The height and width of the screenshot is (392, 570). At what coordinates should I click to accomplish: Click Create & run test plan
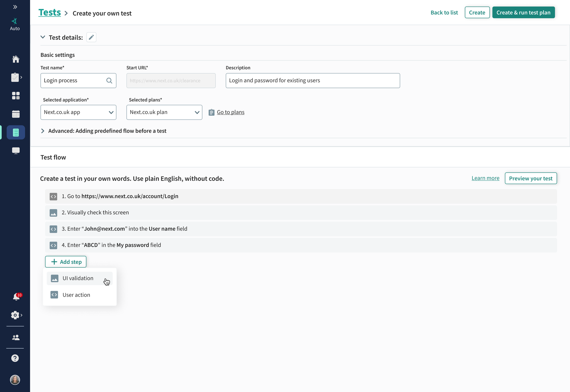point(523,12)
